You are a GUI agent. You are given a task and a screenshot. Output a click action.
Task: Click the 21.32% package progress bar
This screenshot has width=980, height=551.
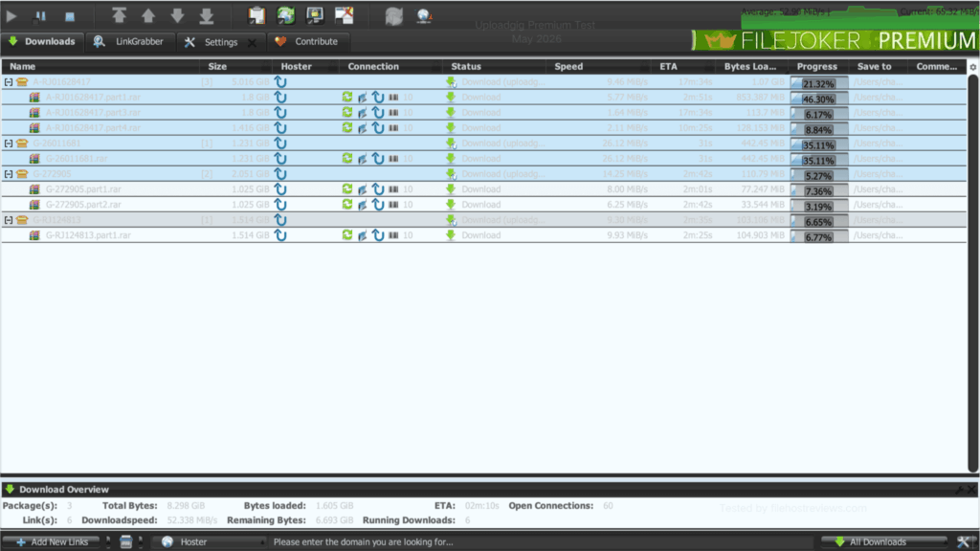[819, 83]
